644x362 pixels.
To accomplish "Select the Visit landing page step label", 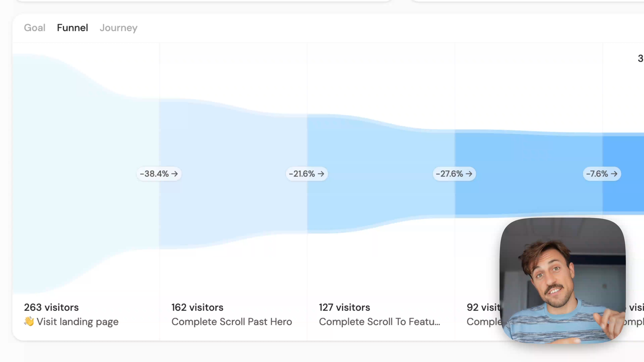I will [x=77, y=322].
